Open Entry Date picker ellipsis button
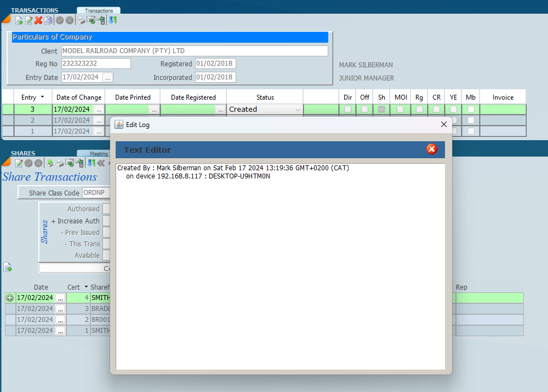Image resolution: width=548 pixels, height=392 pixels. pos(107,78)
